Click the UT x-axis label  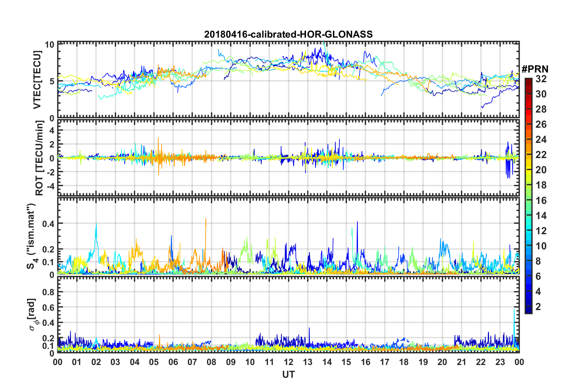pyautogui.click(x=288, y=375)
